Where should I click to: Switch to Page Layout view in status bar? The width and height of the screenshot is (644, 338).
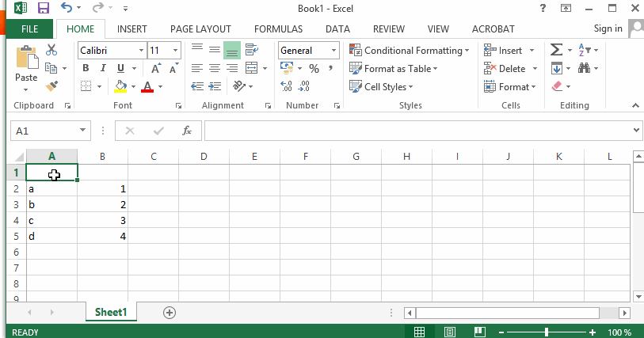coord(450,332)
